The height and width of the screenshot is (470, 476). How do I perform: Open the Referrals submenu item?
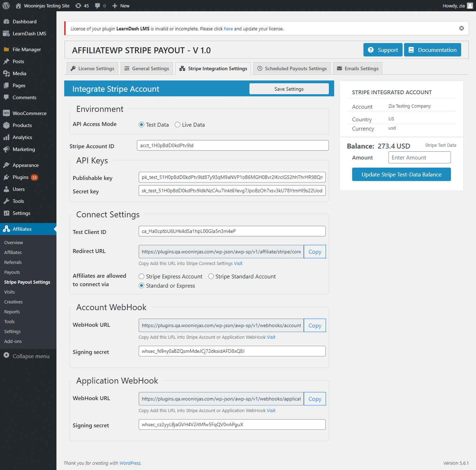(x=13, y=262)
